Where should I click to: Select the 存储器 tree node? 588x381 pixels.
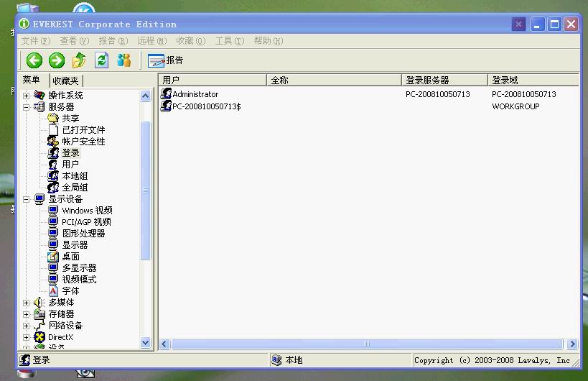pyautogui.click(x=62, y=314)
